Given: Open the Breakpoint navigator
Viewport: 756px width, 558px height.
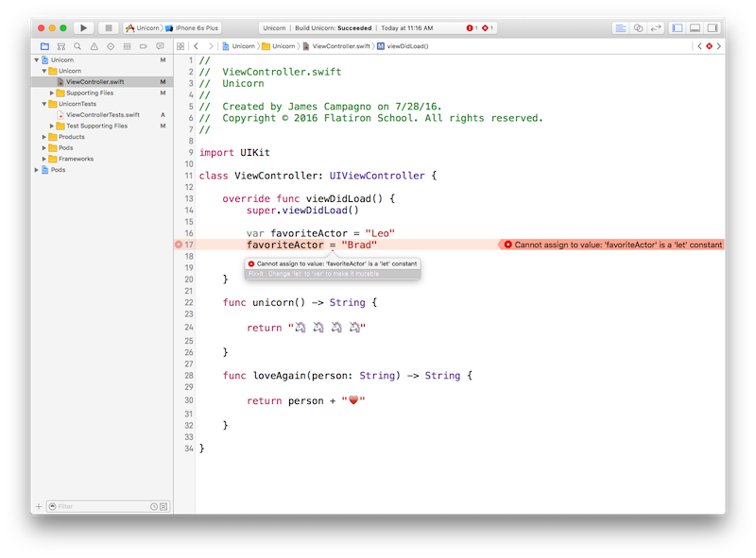Looking at the screenshot, I should (x=144, y=46).
